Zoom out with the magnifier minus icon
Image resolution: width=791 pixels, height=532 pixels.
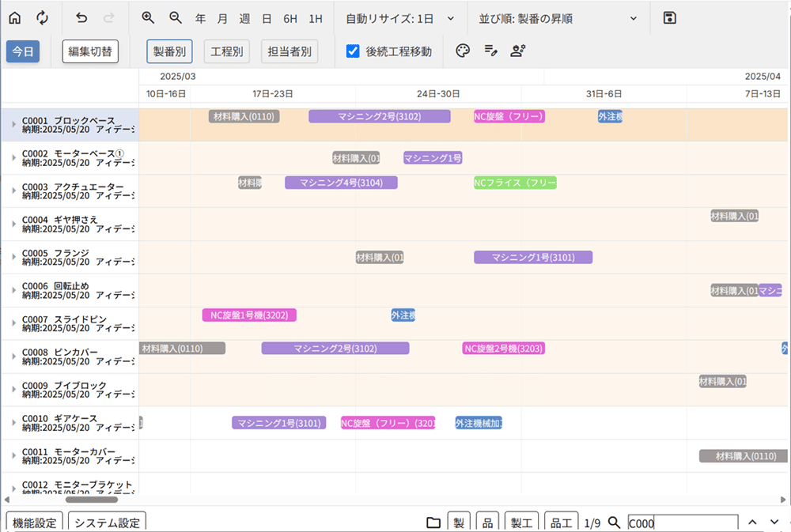click(176, 17)
